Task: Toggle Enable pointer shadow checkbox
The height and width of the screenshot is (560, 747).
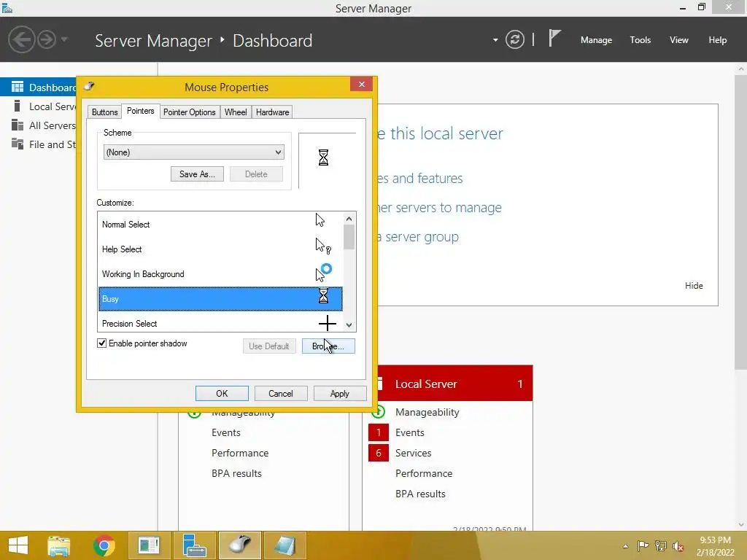Action: click(101, 343)
